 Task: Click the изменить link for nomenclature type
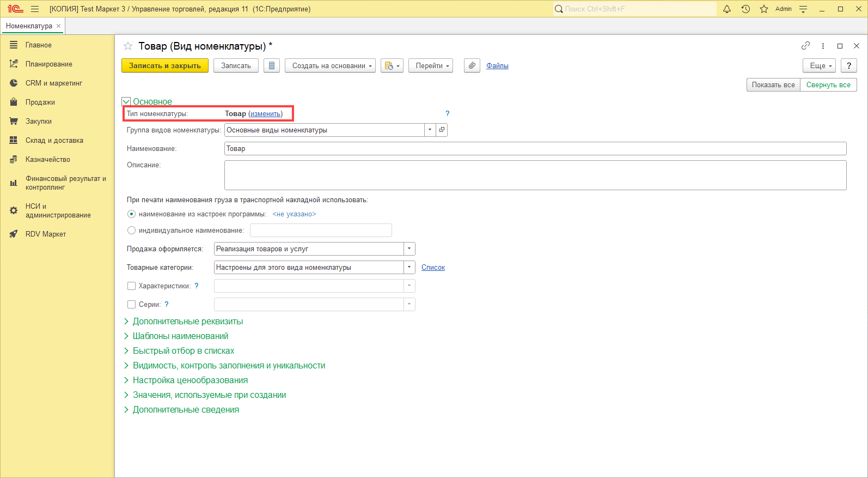click(266, 114)
